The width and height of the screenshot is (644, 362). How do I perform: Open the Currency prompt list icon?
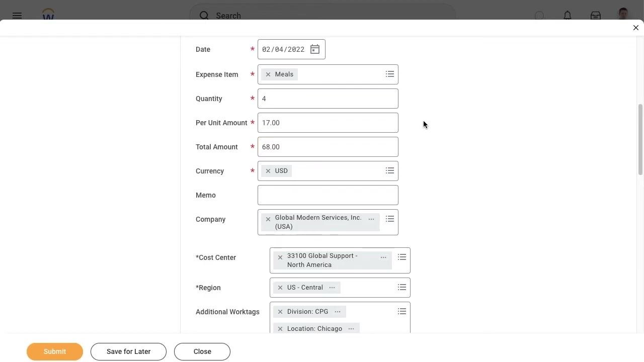390,171
